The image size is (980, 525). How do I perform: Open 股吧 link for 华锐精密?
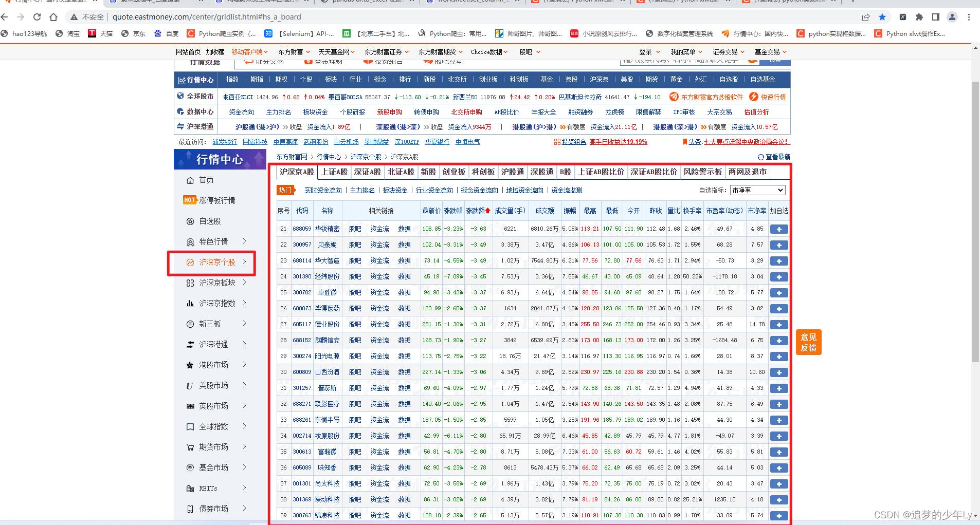tap(355, 229)
